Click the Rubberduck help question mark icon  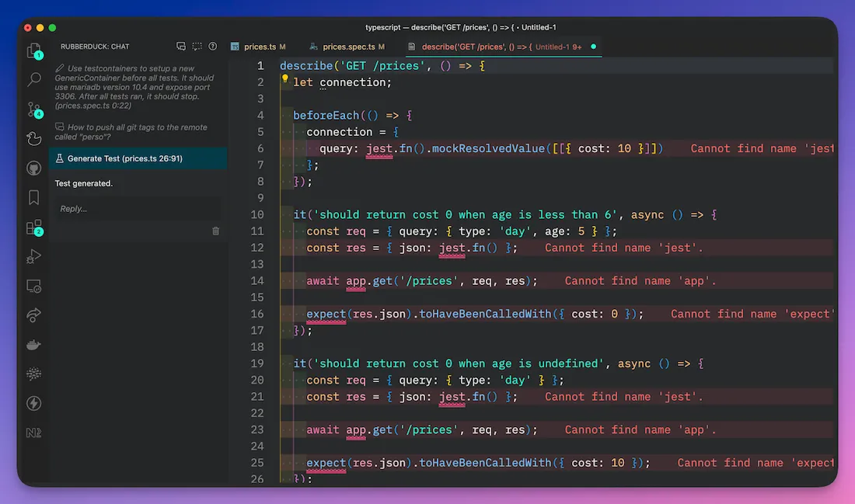tap(212, 47)
